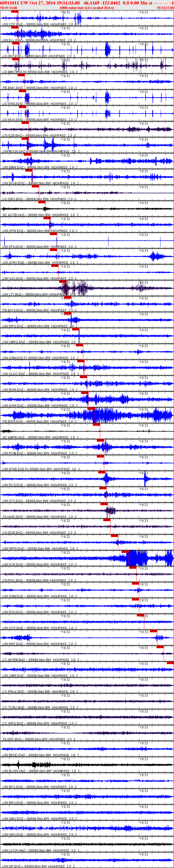Select the UW UMPQ EHZ station label
Screen dimensions: 174x868
click(x=41, y=342)
